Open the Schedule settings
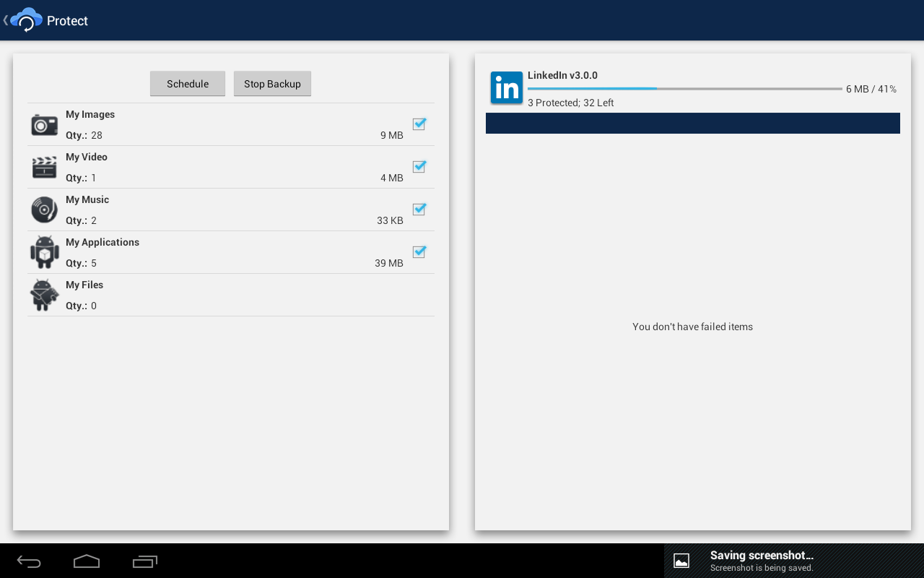The height and width of the screenshot is (578, 924). (188, 84)
